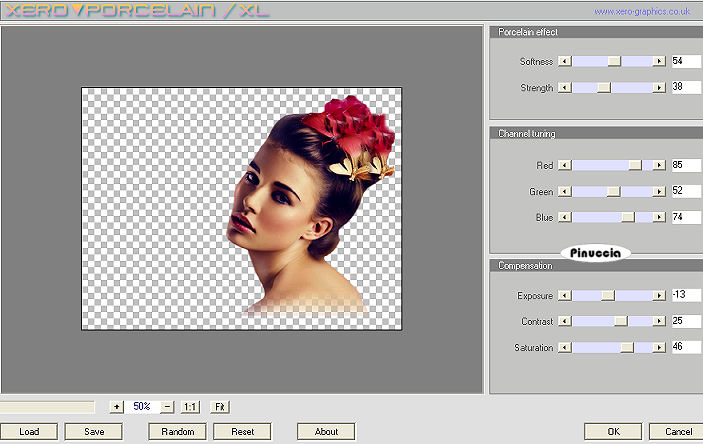Click left arrow of Softness slider
The height and width of the screenshot is (444, 703).
coord(563,61)
